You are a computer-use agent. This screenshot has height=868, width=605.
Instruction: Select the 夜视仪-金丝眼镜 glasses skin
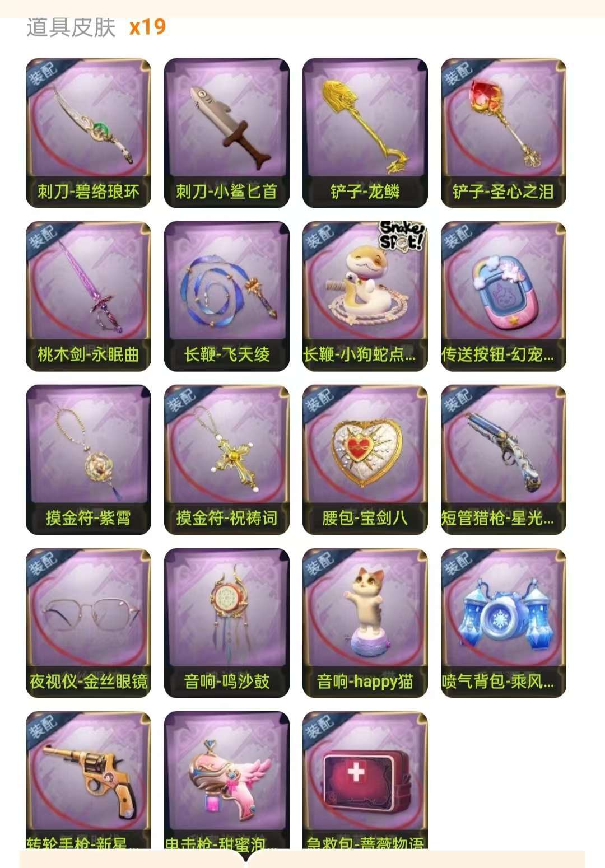[89, 624]
